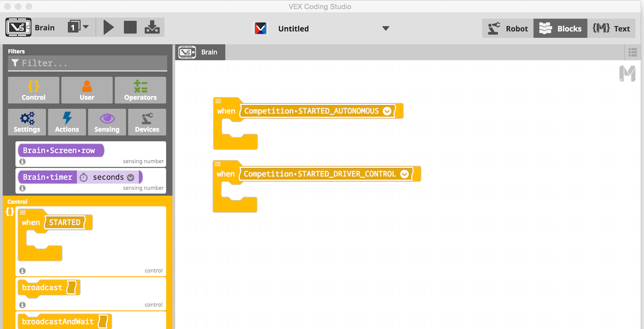Image resolution: width=644 pixels, height=329 pixels.
Task: Click the braces icon beside the Control section
Action: click(x=10, y=212)
